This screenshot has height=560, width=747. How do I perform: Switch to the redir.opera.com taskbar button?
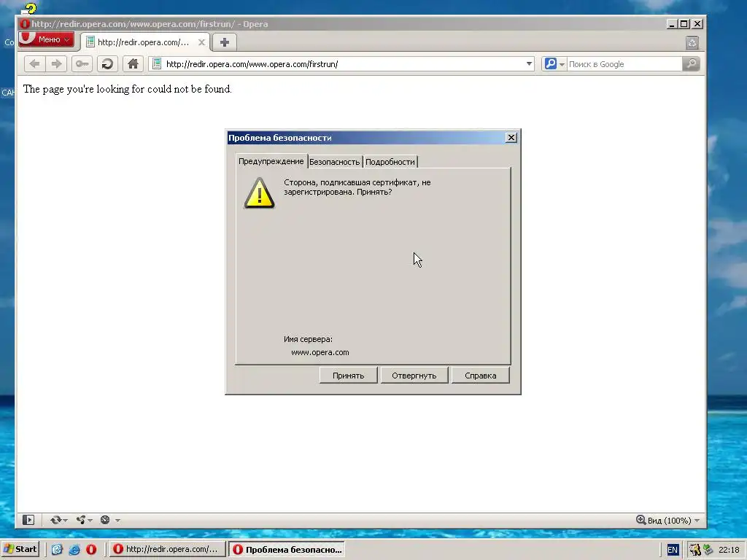tap(167, 549)
